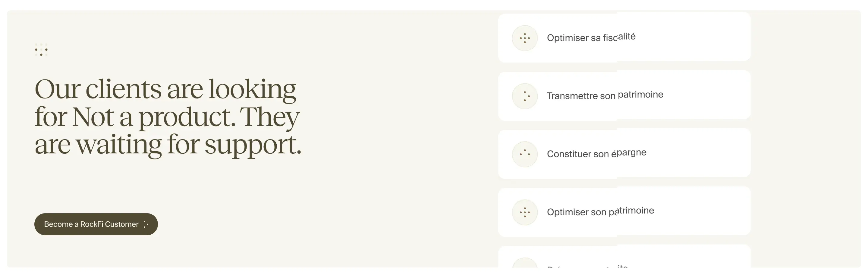Select the round icon beside Optimiser son patrimoine
The height and width of the screenshot is (276, 868).
pyautogui.click(x=525, y=212)
